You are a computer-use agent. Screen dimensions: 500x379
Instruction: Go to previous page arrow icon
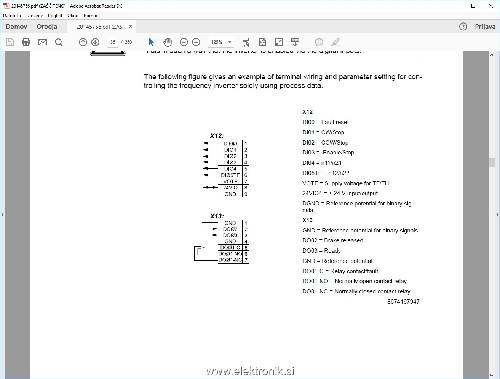[x=83, y=42]
